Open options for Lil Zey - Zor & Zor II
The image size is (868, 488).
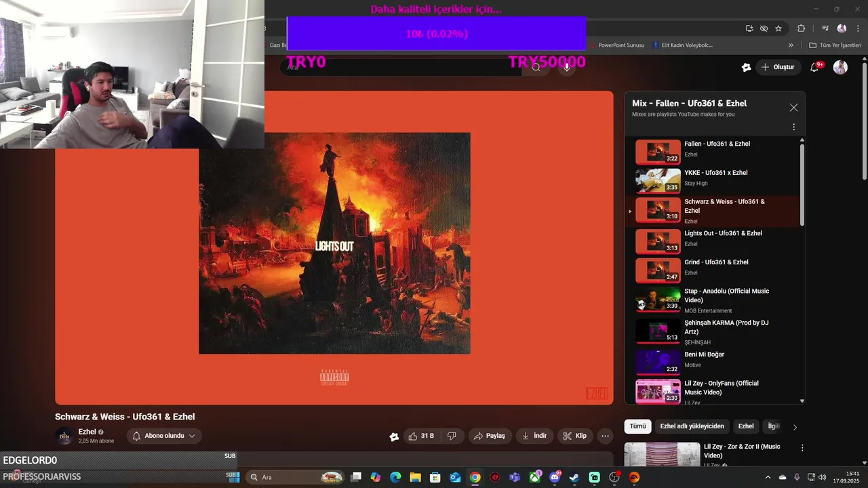point(802,448)
